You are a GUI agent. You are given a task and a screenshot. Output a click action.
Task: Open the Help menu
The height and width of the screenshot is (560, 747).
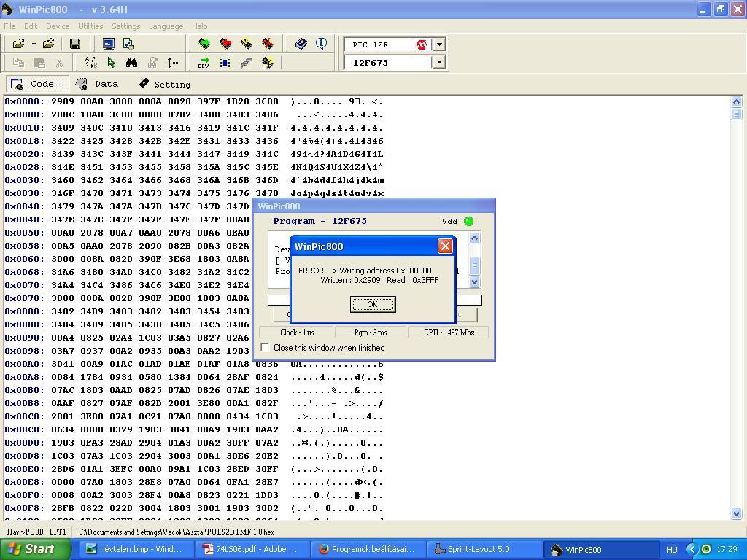(x=200, y=26)
